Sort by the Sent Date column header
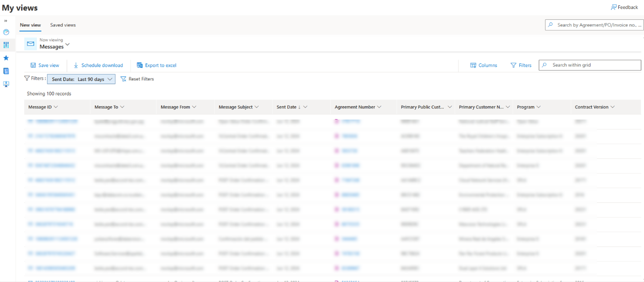This screenshot has width=644, height=282. [x=286, y=107]
